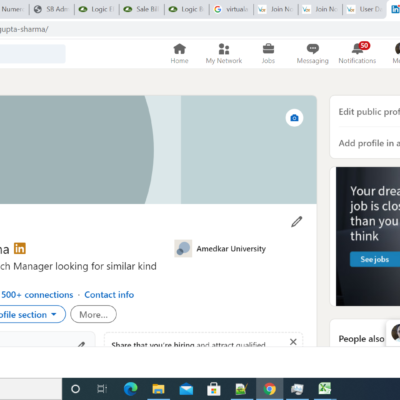Open Edit public profile link
The height and width of the screenshot is (400, 400).
pyautogui.click(x=369, y=112)
